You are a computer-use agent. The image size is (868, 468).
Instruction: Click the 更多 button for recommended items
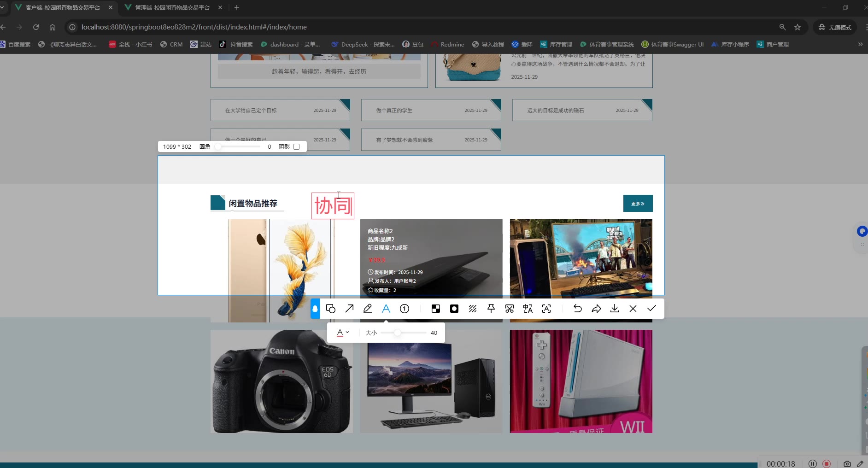tap(638, 204)
